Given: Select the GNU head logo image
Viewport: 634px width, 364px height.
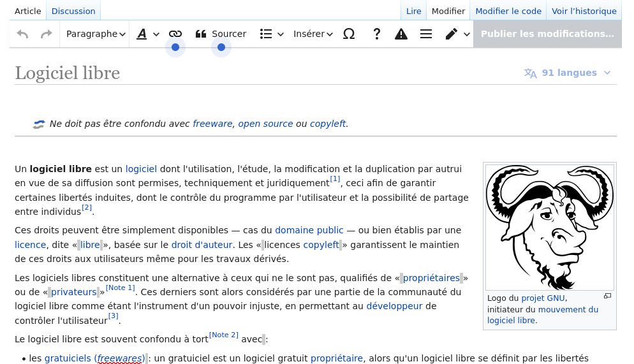Looking at the screenshot, I should (x=550, y=228).
